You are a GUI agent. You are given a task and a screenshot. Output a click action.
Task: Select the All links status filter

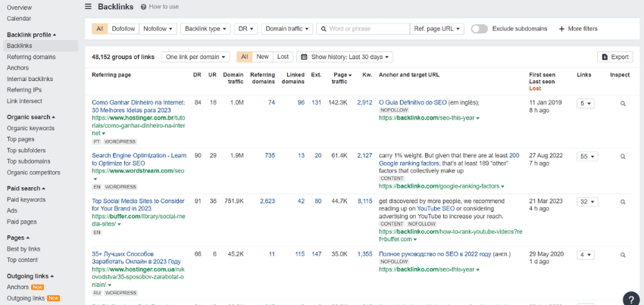click(x=245, y=57)
